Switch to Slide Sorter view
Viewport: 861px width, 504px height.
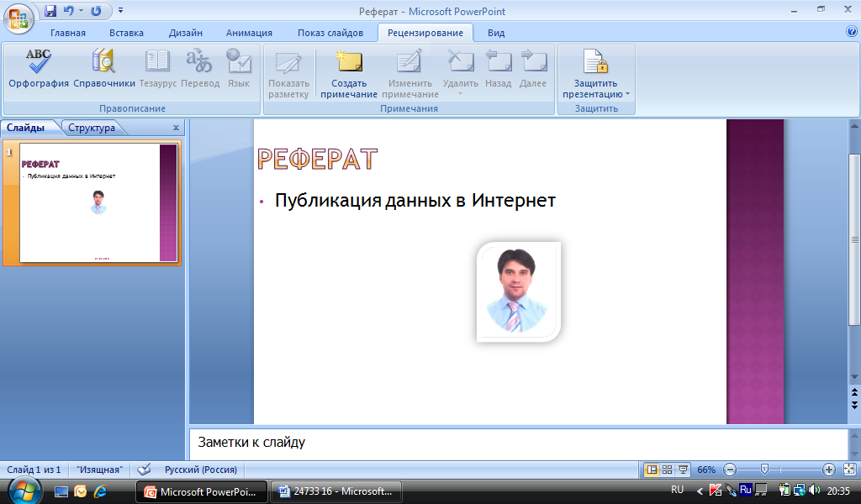667,470
